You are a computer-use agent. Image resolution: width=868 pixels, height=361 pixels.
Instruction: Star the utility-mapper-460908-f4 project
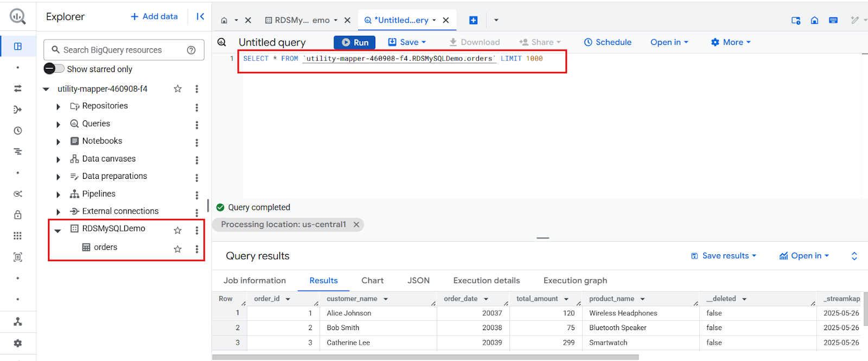[x=177, y=89]
